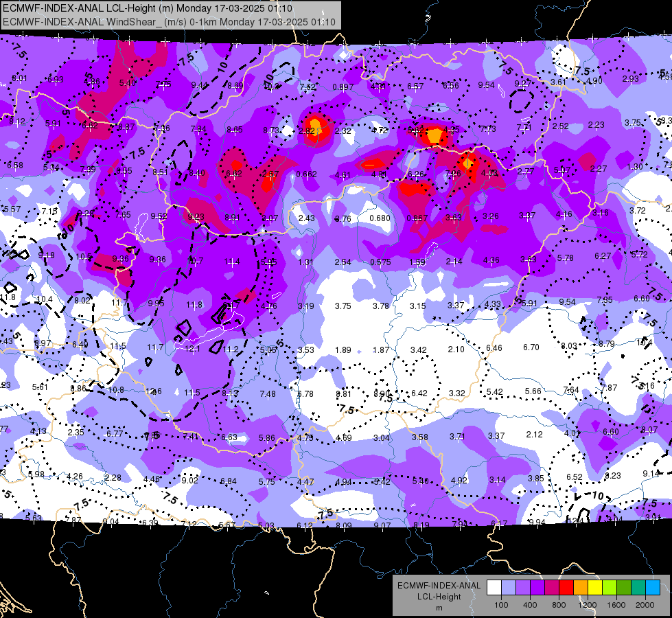672x618 pixels.
Task: Click the legend tick label 1600
Action: tap(616, 605)
